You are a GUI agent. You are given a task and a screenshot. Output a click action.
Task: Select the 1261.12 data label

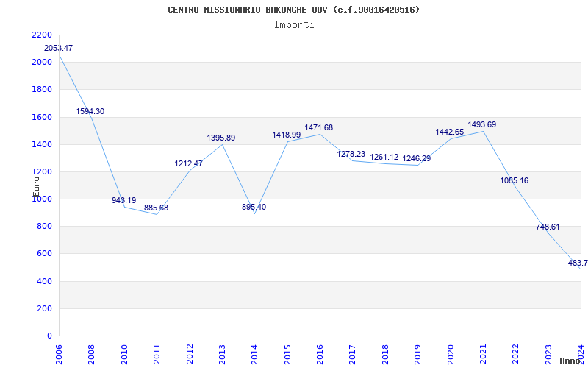(x=384, y=157)
